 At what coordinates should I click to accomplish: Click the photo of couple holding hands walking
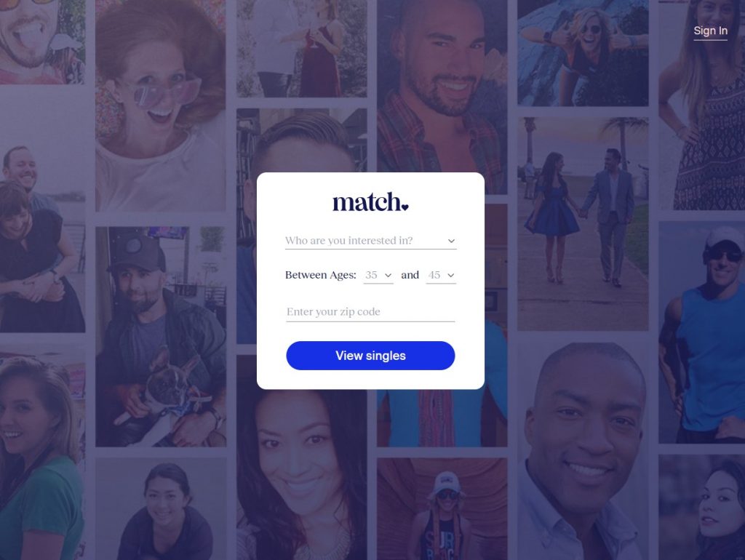click(583, 224)
